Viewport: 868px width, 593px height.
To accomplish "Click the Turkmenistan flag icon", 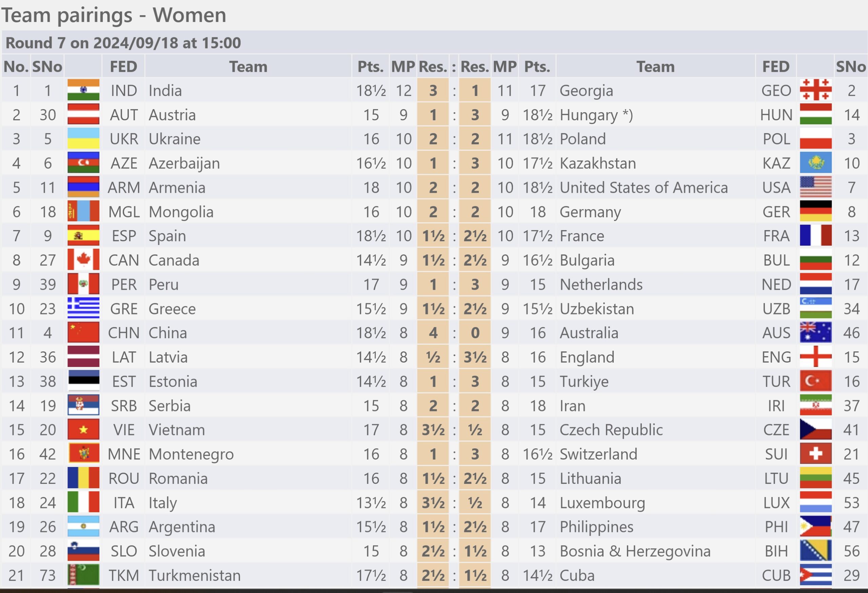I will click(x=83, y=575).
